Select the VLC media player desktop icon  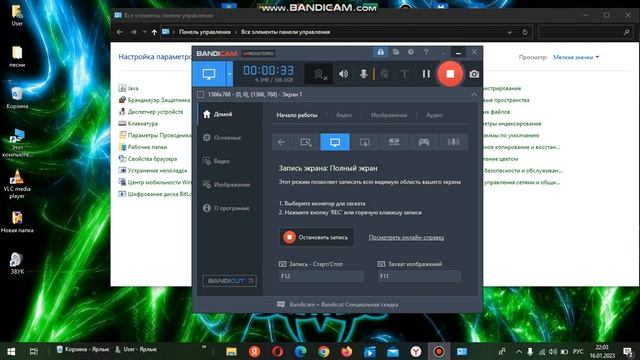click(x=17, y=184)
